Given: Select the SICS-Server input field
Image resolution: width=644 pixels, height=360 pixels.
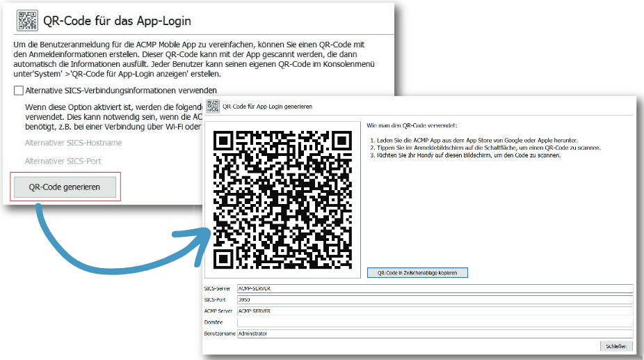Looking at the screenshot, I should (x=435, y=288).
